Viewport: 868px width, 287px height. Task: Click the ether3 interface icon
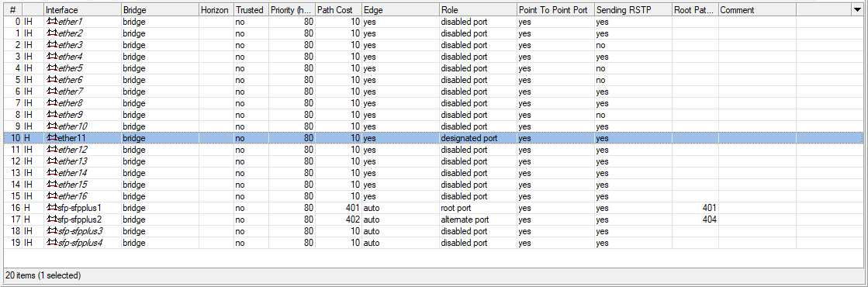coord(51,45)
